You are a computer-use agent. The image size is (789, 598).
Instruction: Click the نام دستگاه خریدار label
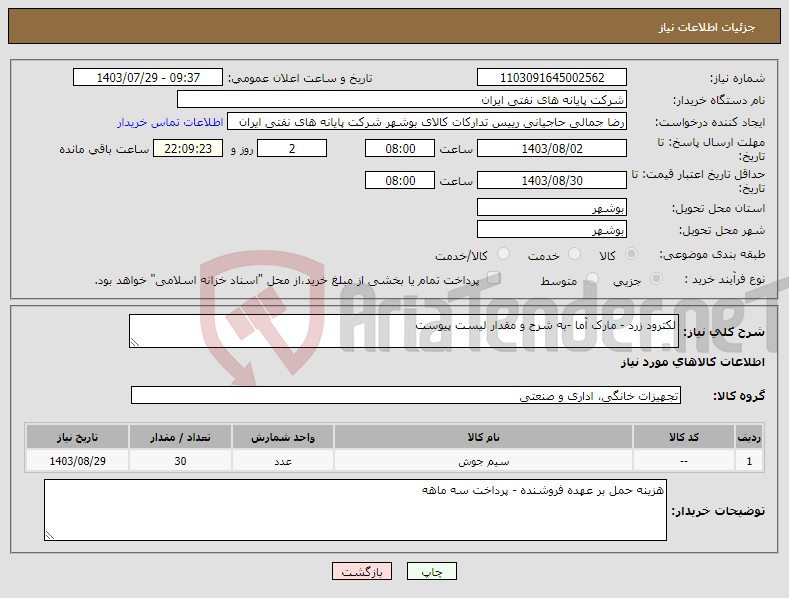pyautogui.click(x=719, y=100)
